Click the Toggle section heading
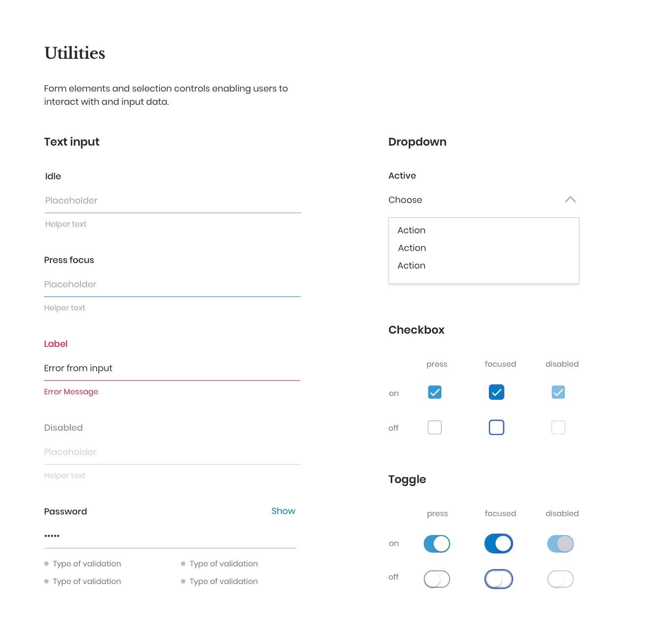 click(x=407, y=480)
